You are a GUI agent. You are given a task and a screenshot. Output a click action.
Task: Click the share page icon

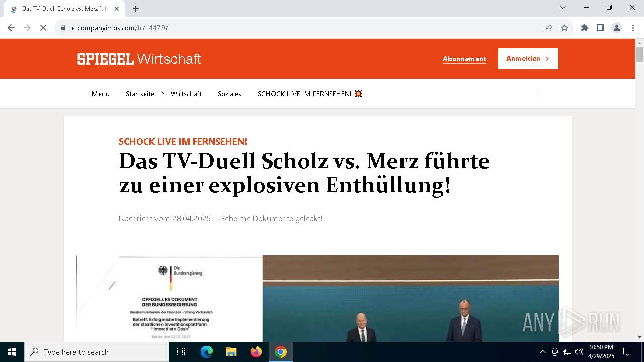tap(548, 28)
